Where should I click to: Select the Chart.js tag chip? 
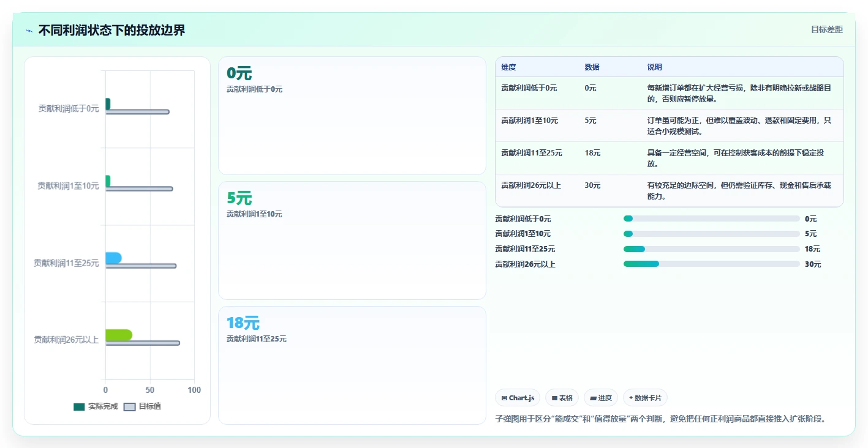[518, 398]
